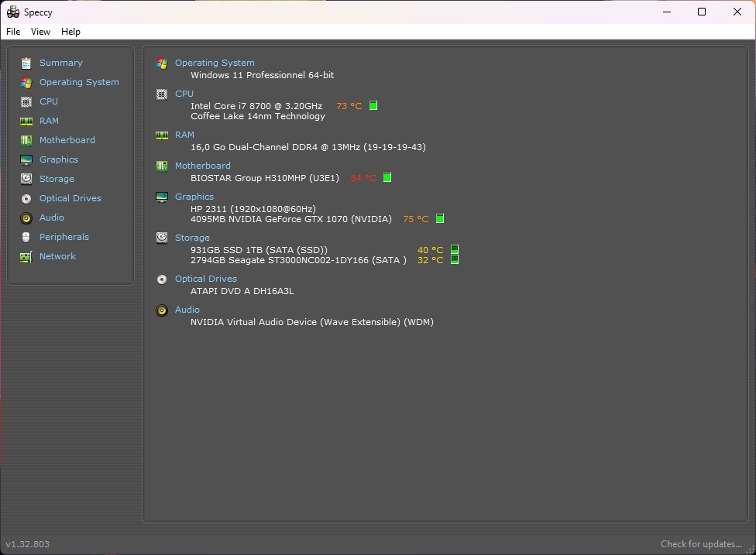Open the File menu

(x=13, y=32)
